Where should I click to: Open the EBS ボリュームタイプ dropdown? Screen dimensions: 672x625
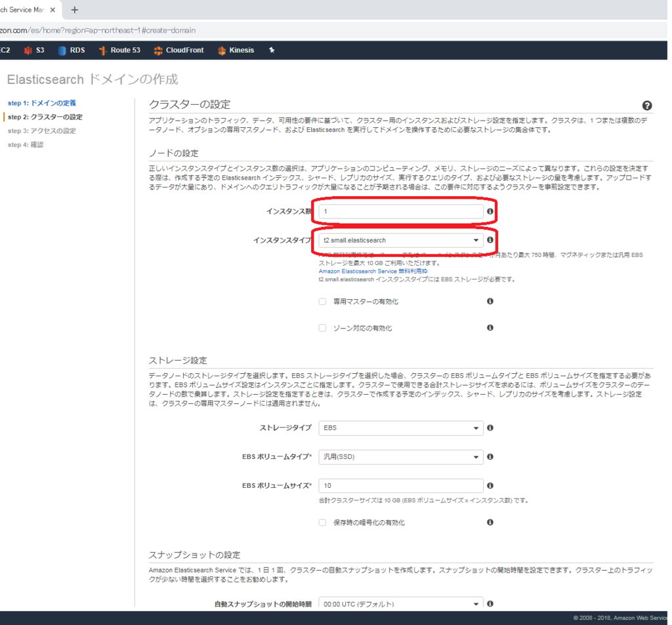pyautogui.click(x=401, y=457)
